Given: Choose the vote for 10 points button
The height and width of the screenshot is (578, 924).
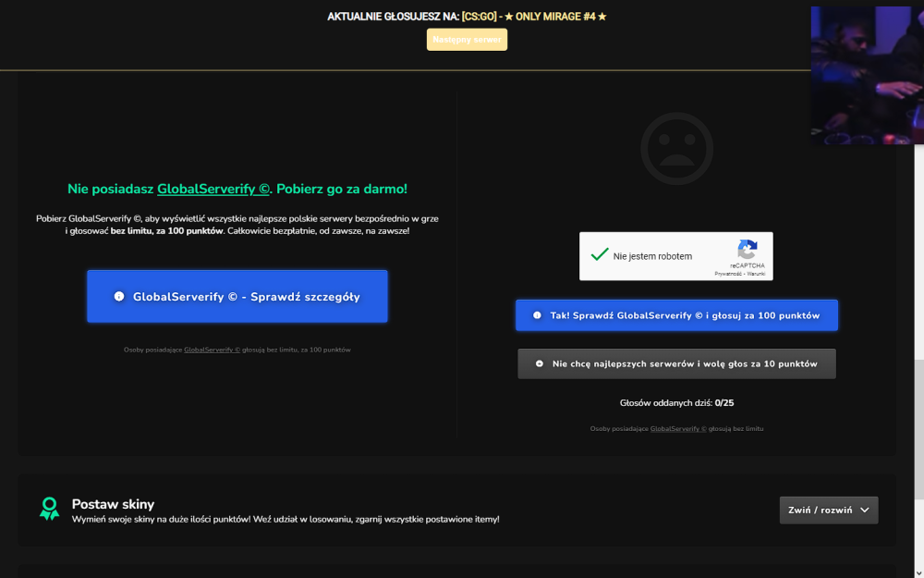Looking at the screenshot, I should pos(676,363).
